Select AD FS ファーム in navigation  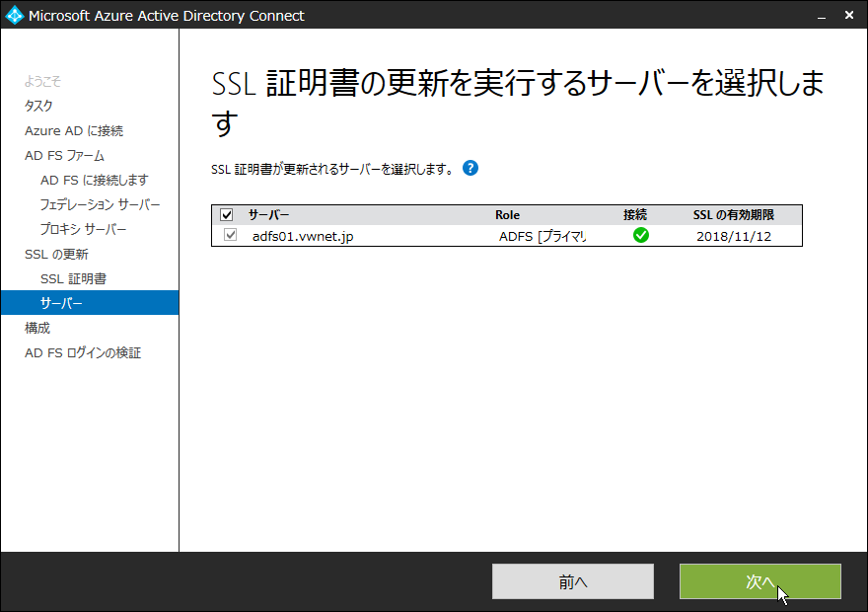coord(64,155)
